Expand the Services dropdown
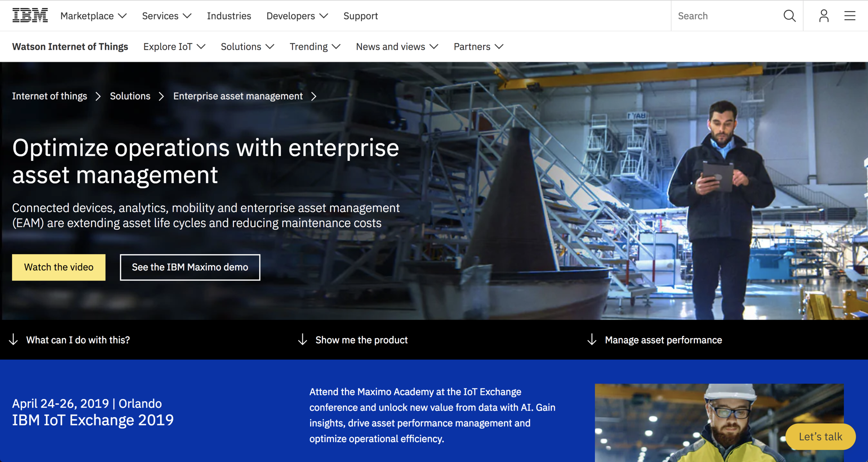This screenshot has width=868, height=462. tap(167, 16)
